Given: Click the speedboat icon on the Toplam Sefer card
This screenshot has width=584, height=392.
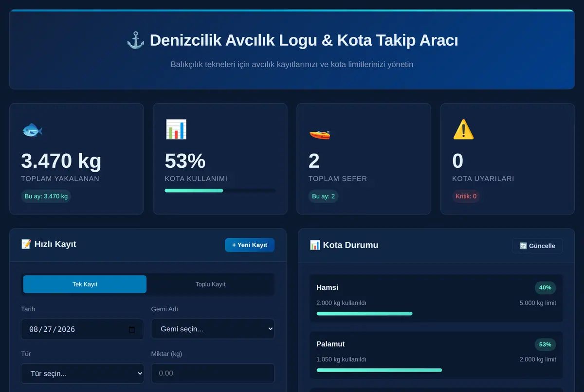Looking at the screenshot, I should pyautogui.click(x=319, y=134).
